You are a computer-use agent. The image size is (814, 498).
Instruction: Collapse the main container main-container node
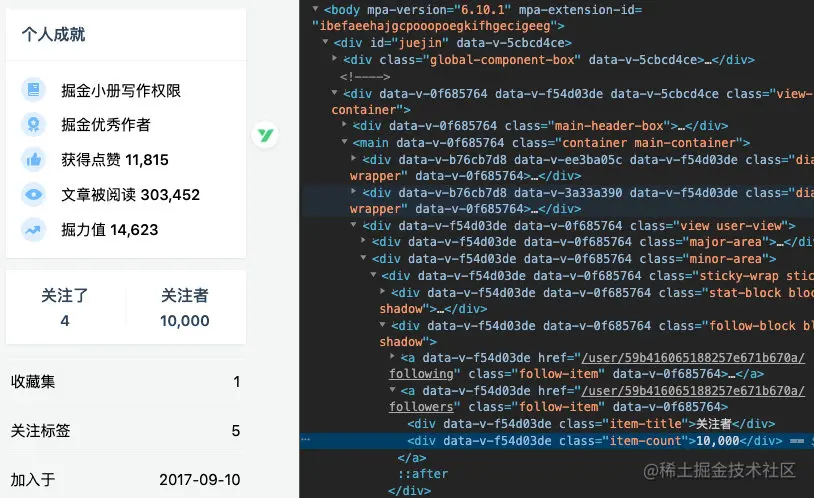click(344, 141)
